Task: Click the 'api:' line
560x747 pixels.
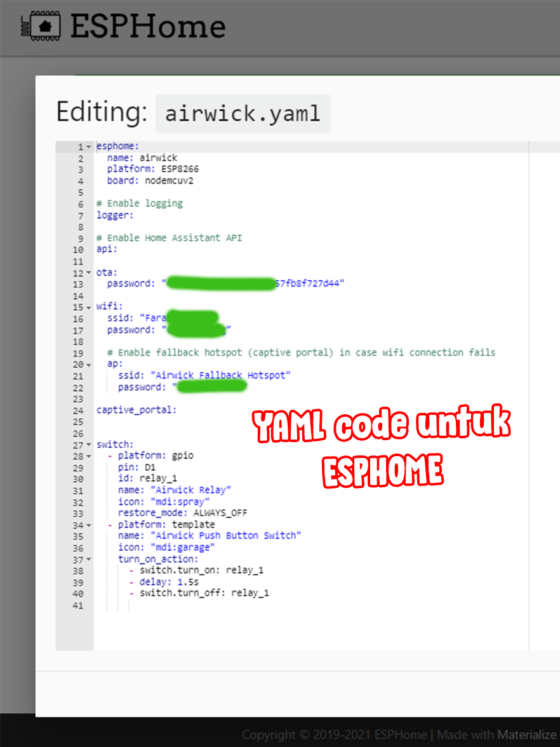Action: pos(107,249)
